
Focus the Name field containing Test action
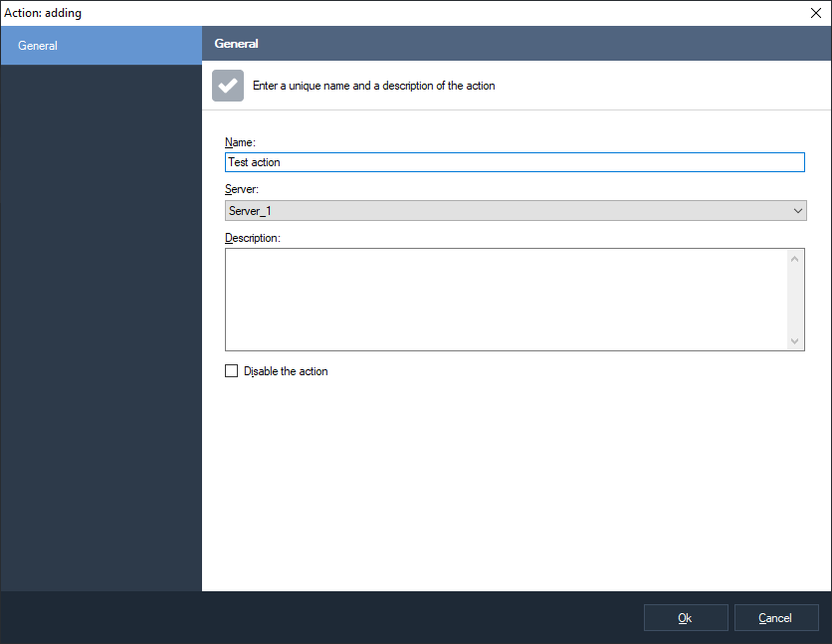515,162
